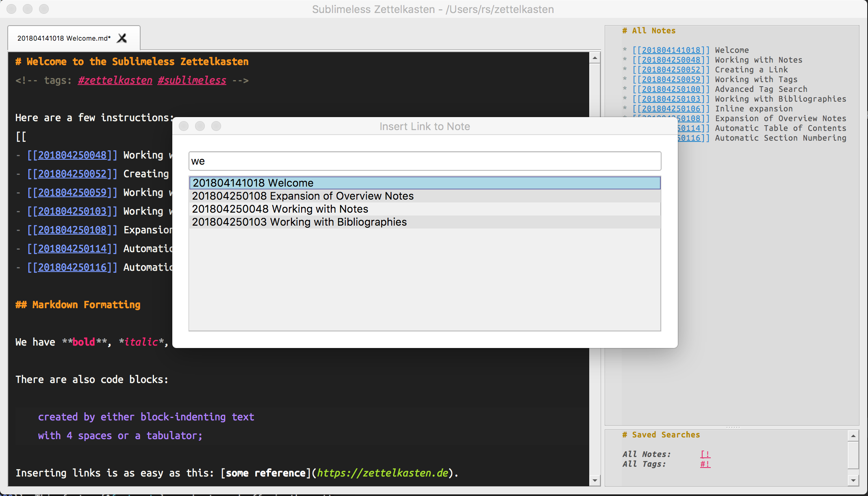Screen dimensions: 868x496
Task: Follow link 201804250052 in editor
Action: [72, 174]
